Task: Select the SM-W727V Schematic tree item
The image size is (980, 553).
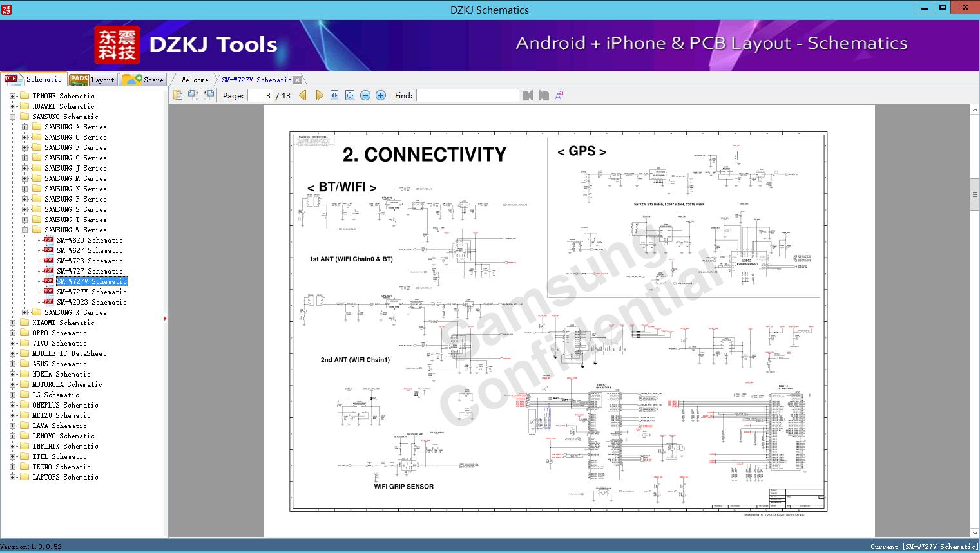Action: tap(91, 281)
